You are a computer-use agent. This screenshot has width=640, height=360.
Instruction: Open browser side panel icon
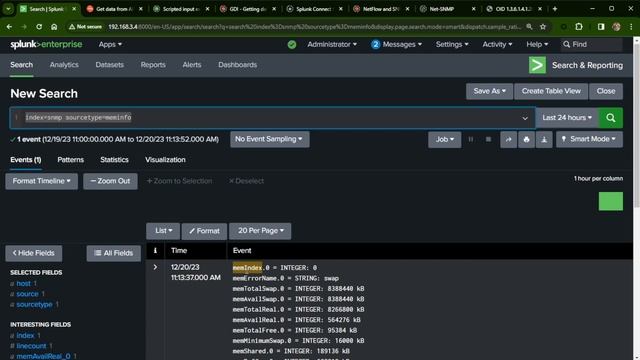tap(601, 27)
